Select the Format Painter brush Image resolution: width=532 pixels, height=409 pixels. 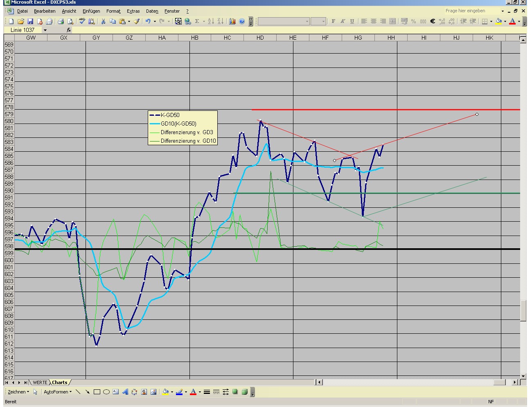tap(137, 21)
